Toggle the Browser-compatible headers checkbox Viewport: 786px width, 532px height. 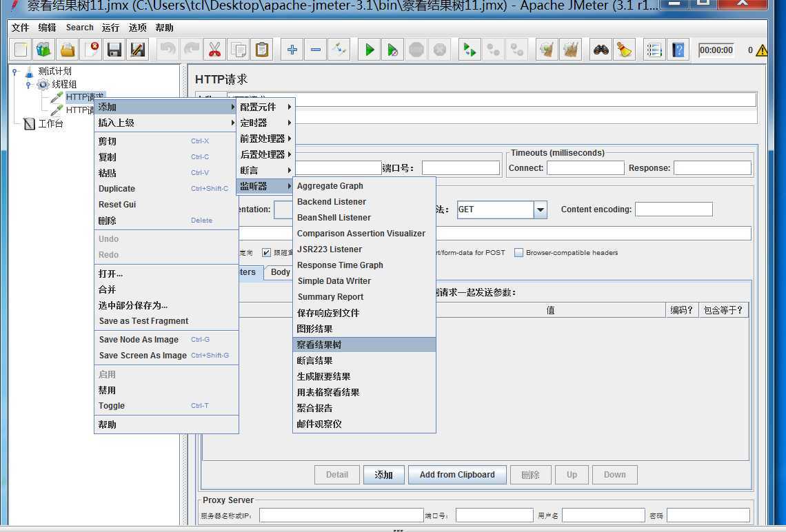tap(518, 252)
